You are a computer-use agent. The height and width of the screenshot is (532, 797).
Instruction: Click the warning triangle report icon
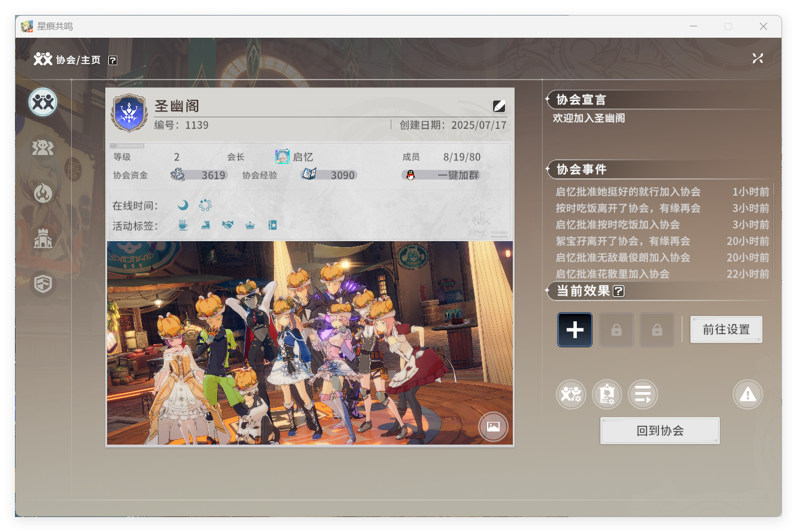click(748, 394)
